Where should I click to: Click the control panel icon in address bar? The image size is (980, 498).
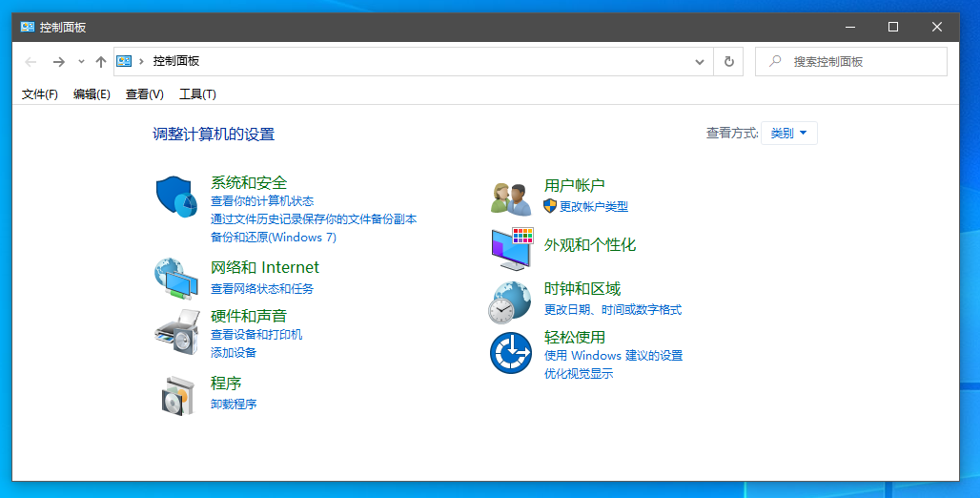(x=124, y=61)
